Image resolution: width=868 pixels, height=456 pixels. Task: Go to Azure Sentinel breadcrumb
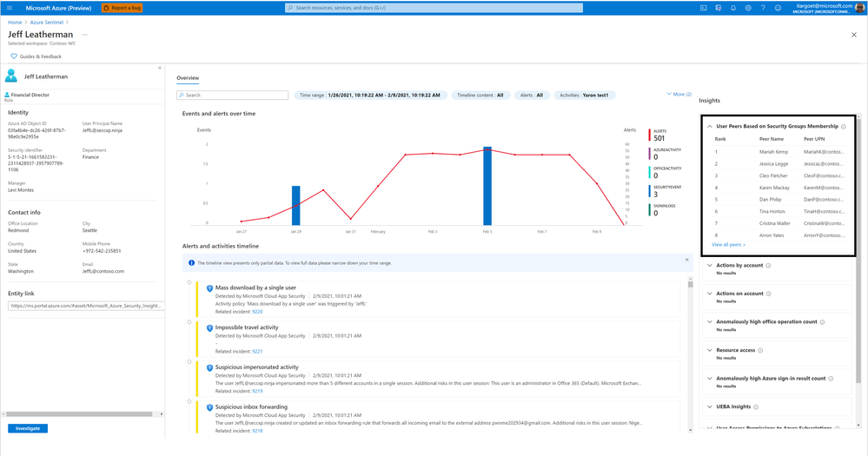coord(47,22)
